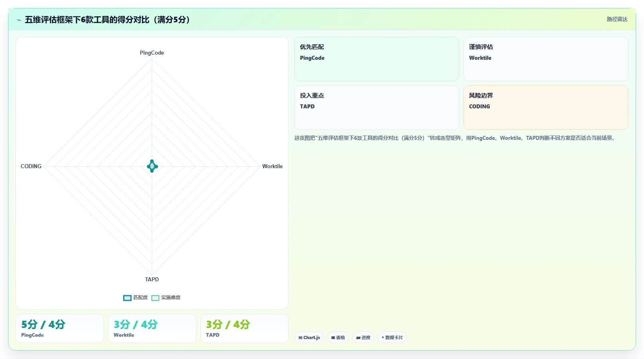644x359 pixels.
Task: Click the radar data polygon at center
Action: pos(152,166)
